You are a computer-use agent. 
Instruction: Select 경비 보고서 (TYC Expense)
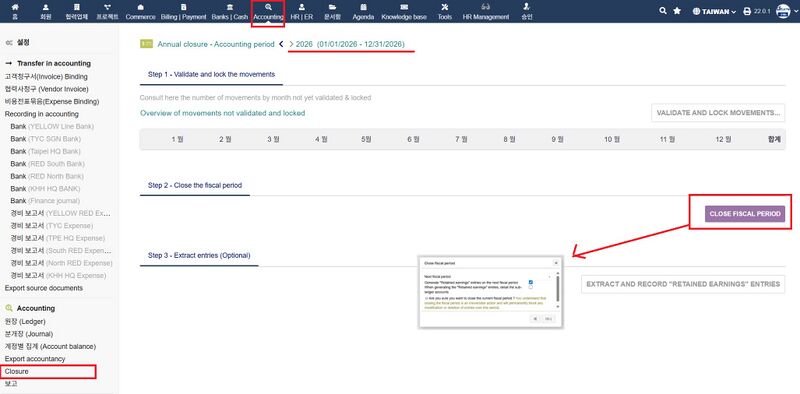[x=52, y=226]
